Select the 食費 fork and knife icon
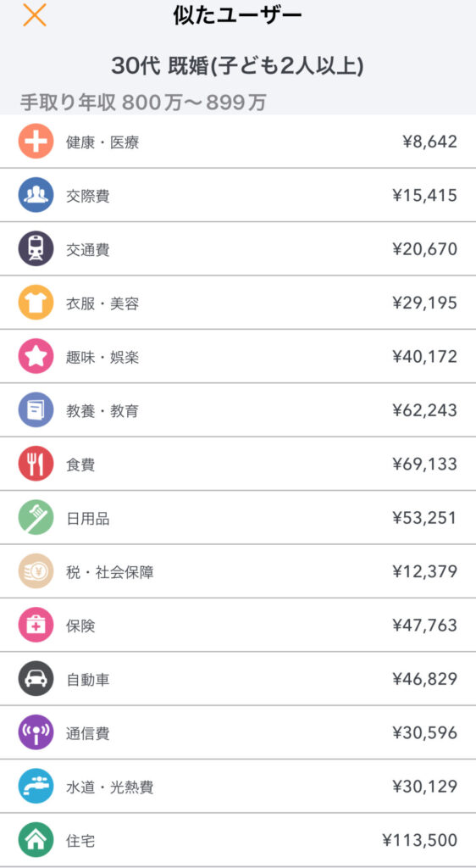This screenshot has height=868, width=476. click(36, 464)
